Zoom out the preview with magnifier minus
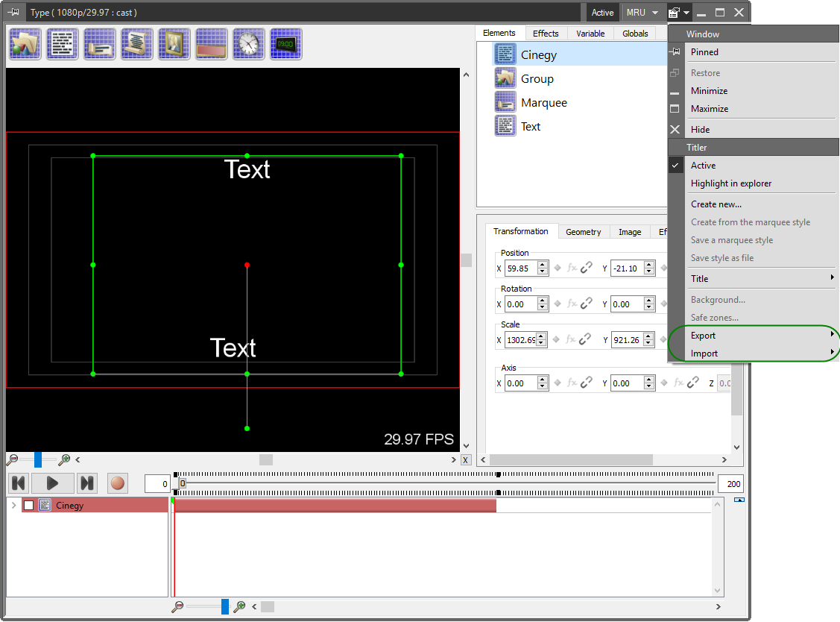The height and width of the screenshot is (622, 840). [13, 459]
